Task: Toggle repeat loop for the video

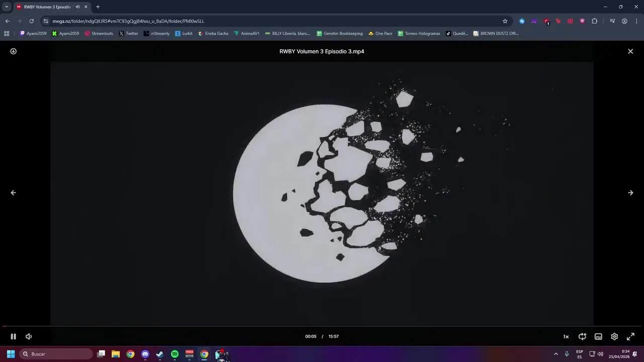Action: point(582,336)
